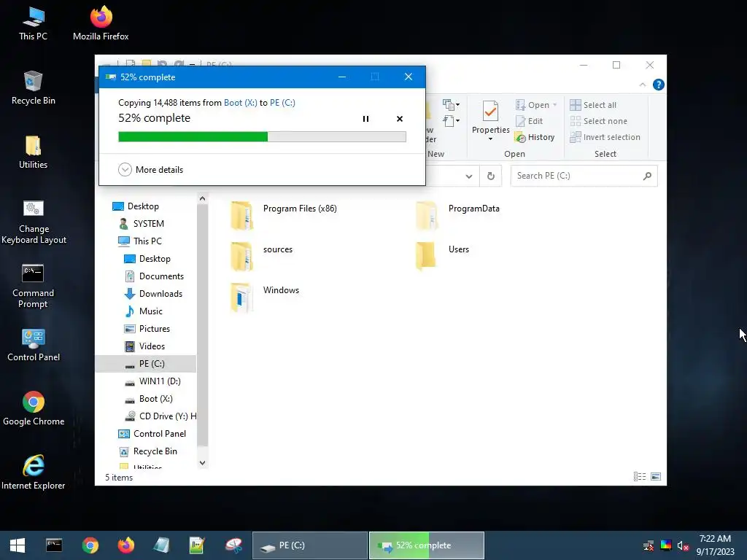Expand the Open dropdown arrow
This screenshot has width=747, height=560.
click(x=555, y=105)
